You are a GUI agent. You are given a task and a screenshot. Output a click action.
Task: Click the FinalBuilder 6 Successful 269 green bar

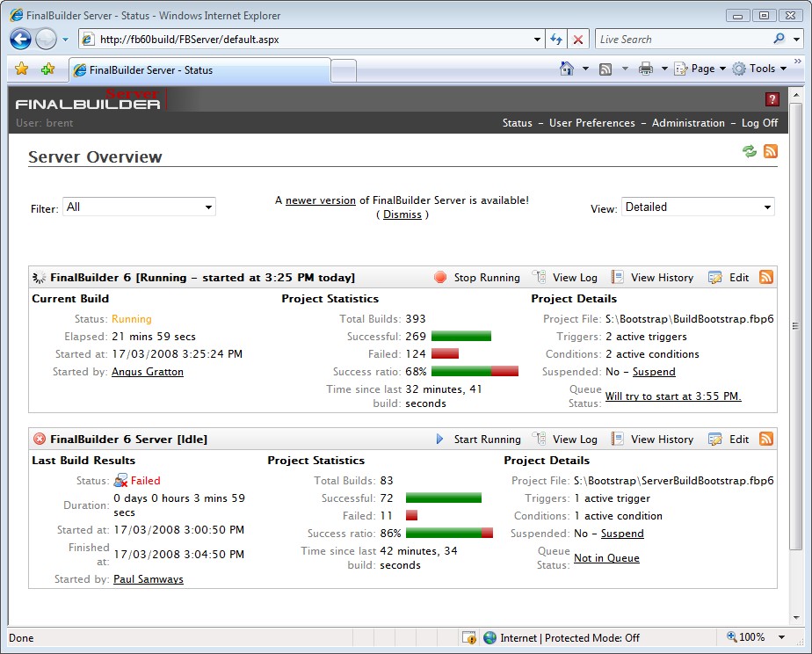click(460, 336)
